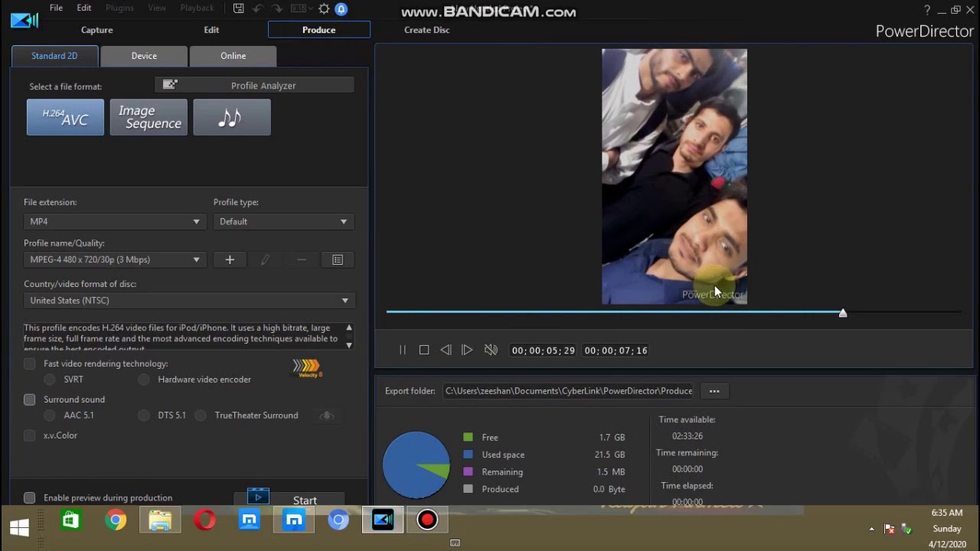Viewport: 980px width, 551px height.
Task: Step to the previous frame
Action: point(446,350)
